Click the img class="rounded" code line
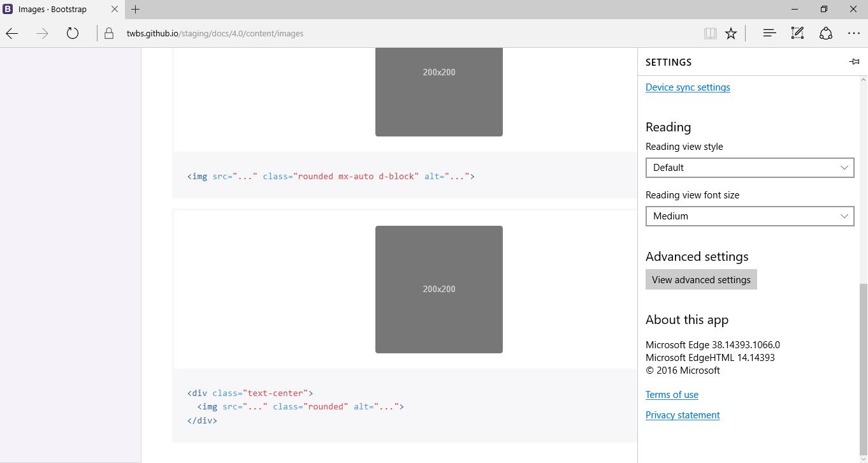Screen dimensions: 868x463 point(301,407)
